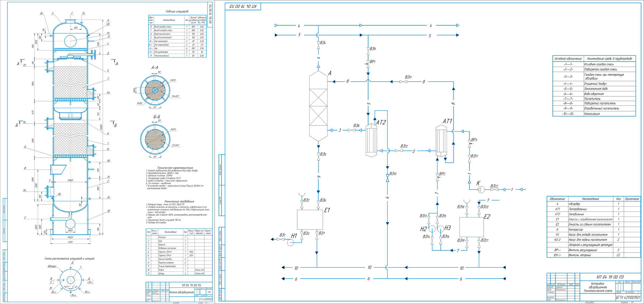The width and height of the screenshot is (644, 304).
Task: Select the cooler АТ2 symbol
Action: pos(371,140)
